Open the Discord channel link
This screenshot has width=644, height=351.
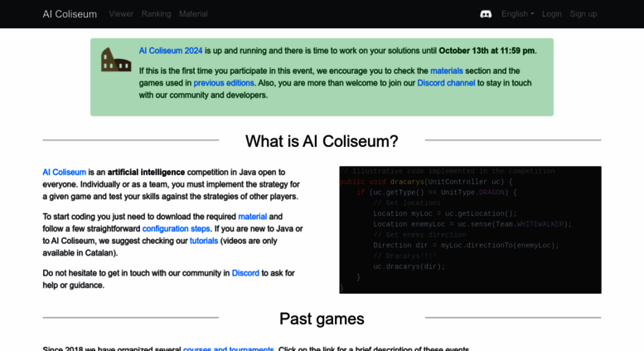[x=446, y=83]
